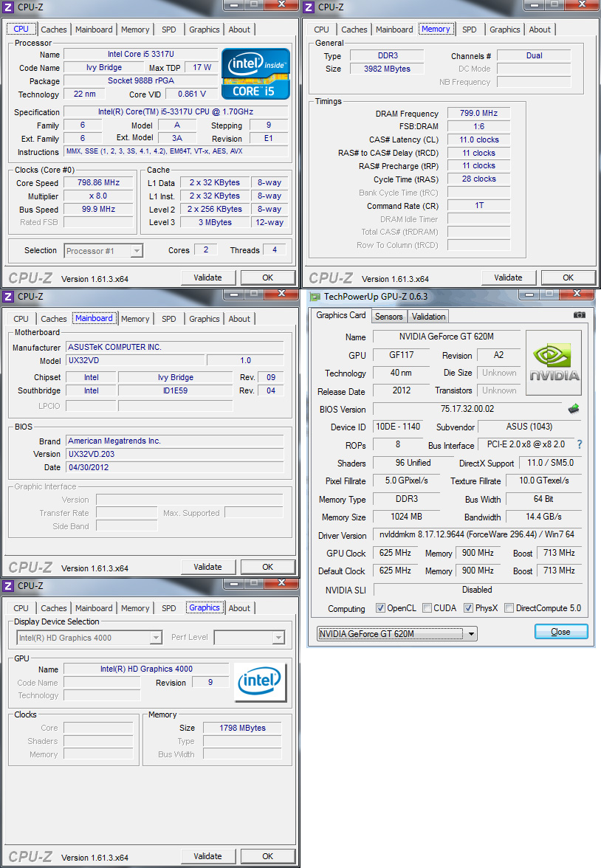
Task: Save the BIOS using the green chip icon
Action: coord(573,409)
